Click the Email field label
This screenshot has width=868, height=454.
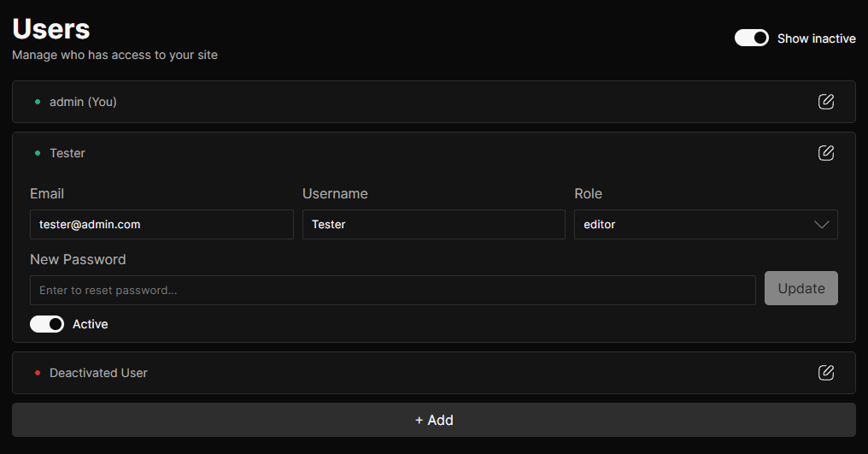click(47, 193)
